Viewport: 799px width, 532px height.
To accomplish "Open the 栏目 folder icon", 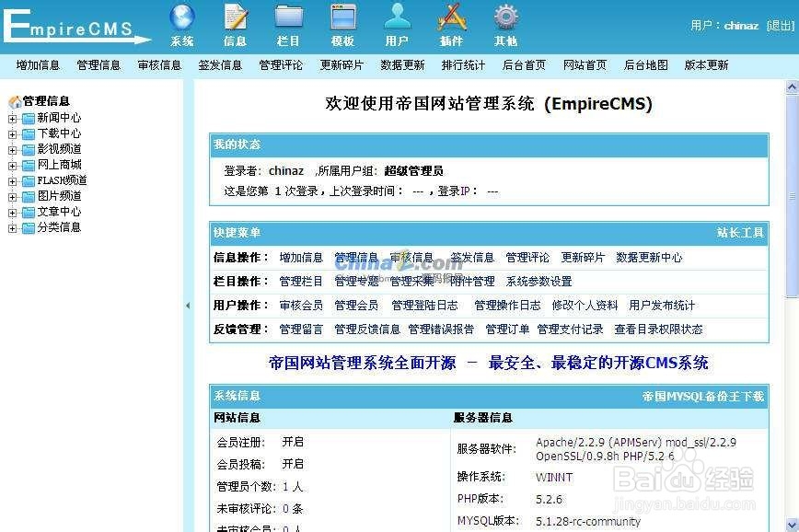I will tap(289, 17).
